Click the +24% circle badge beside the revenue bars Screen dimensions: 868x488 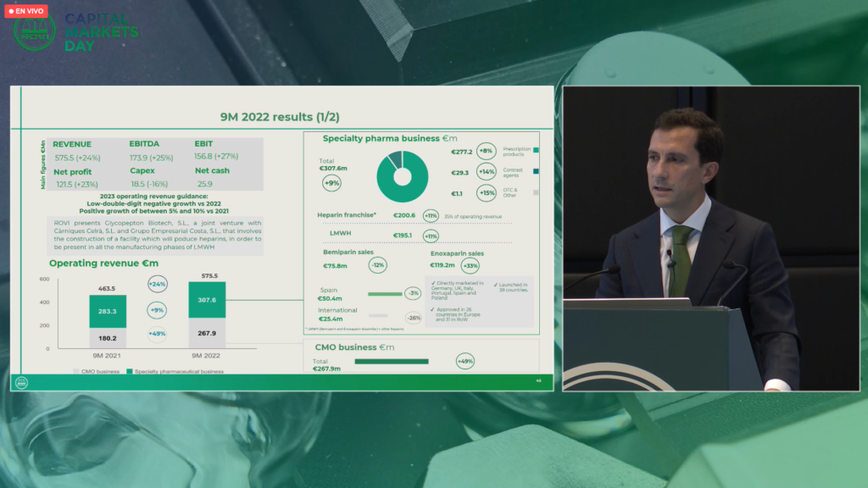(158, 285)
